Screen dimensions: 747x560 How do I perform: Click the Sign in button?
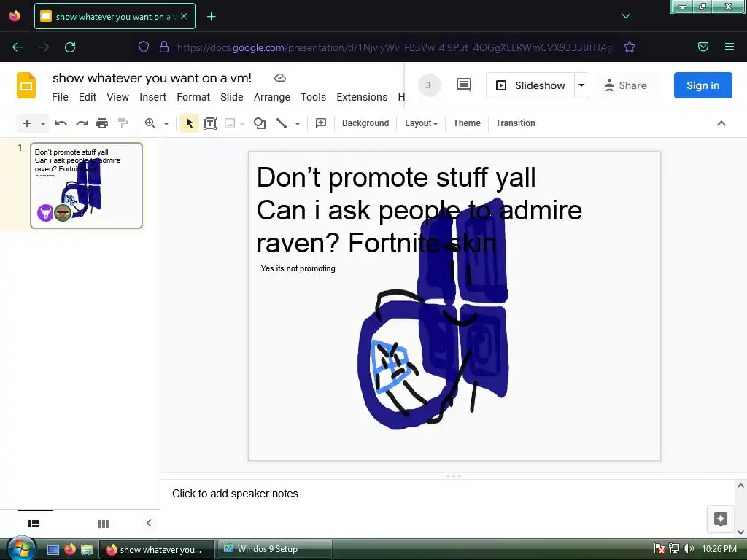click(703, 85)
